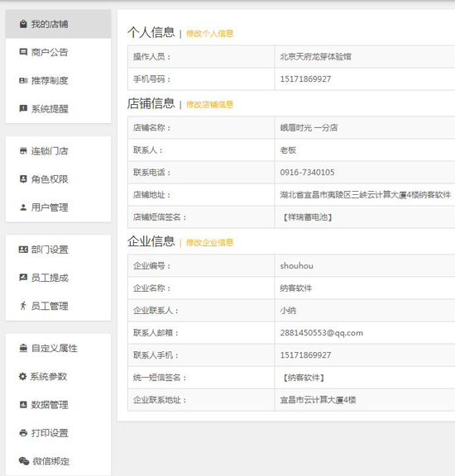Image resolution: width=455 pixels, height=476 pixels.
Task: Open the 角色权限 page
Action: tap(59, 179)
